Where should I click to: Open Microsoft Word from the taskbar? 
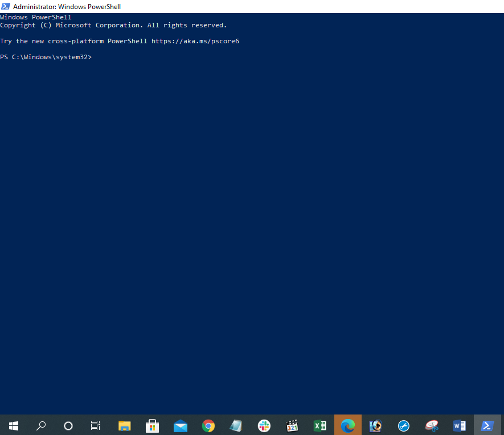460,425
